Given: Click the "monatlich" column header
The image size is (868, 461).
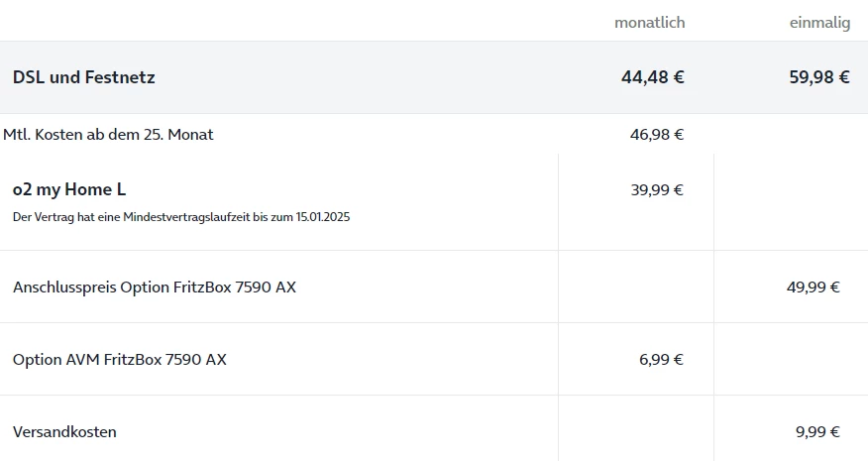Looking at the screenshot, I should (x=649, y=23).
